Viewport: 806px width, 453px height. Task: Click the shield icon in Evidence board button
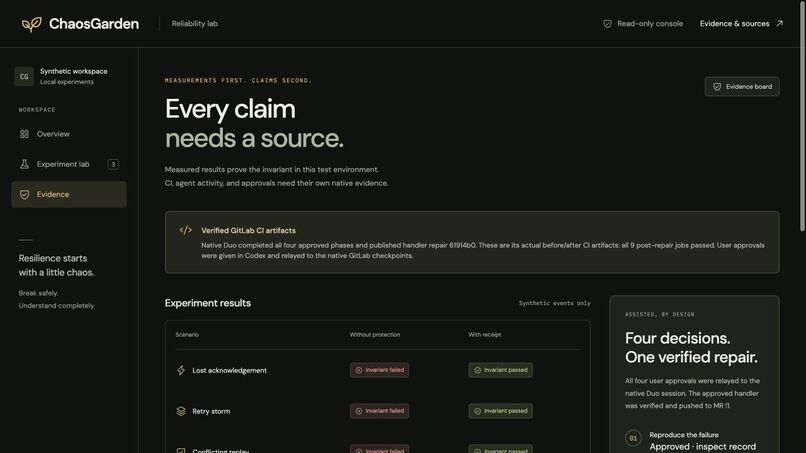tap(717, 87)
